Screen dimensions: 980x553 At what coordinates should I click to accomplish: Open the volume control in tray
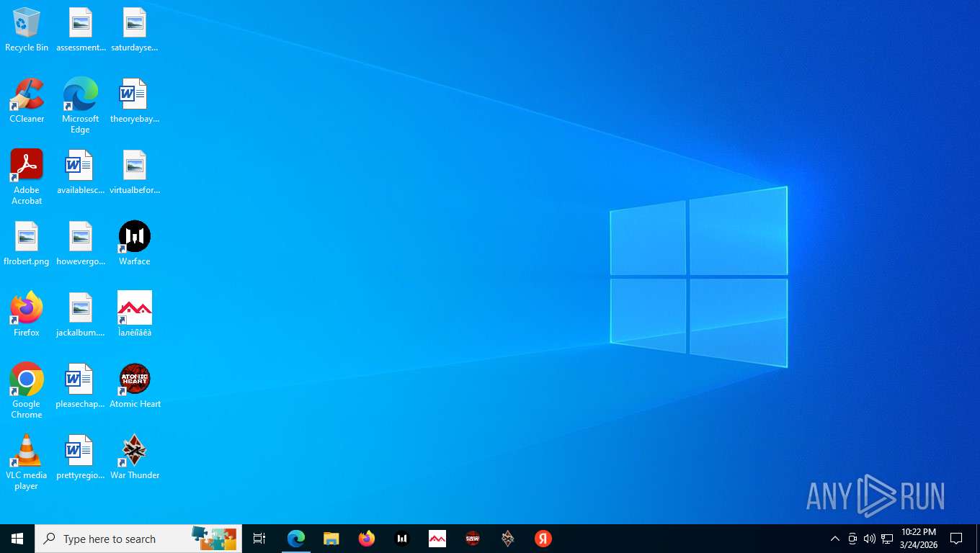(870, 539)
